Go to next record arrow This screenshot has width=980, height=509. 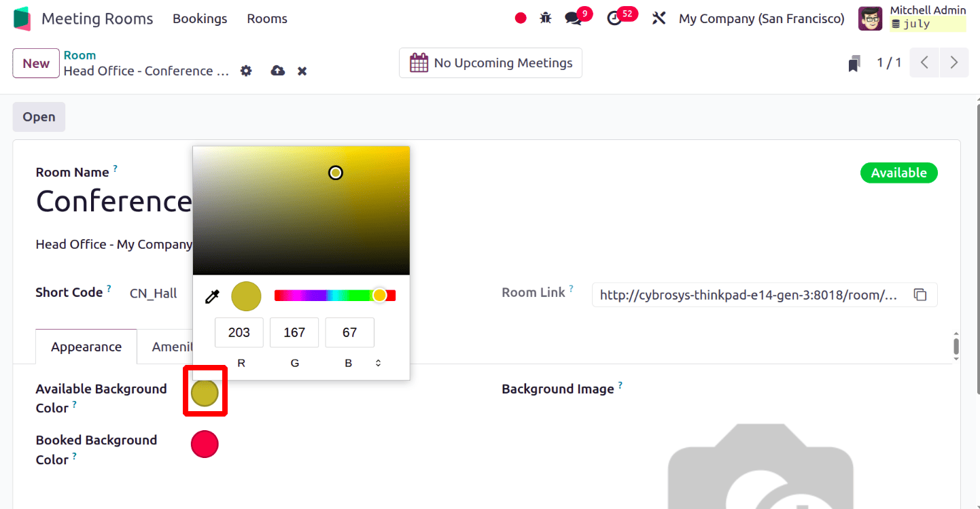954,63
